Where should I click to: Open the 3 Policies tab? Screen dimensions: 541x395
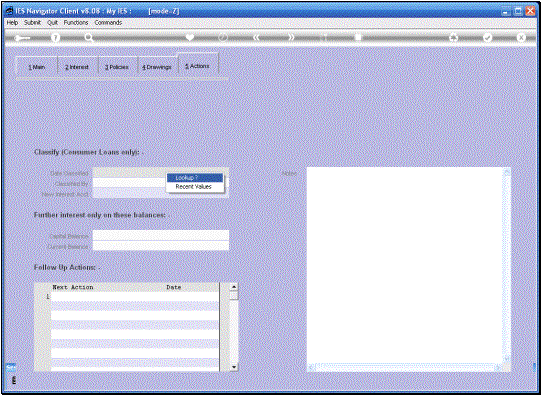point(117,67)
